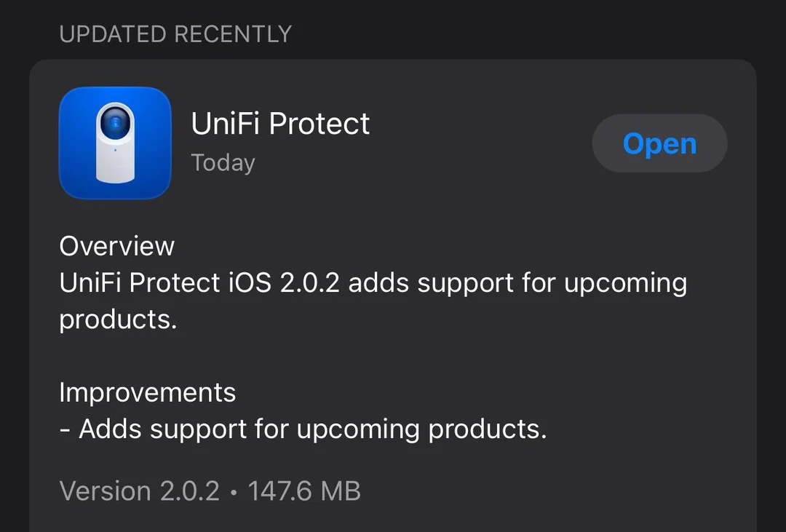This screenshot has width=786, height=532.
Task: Click the camera lens in the app icon
Action: (115, 123)
